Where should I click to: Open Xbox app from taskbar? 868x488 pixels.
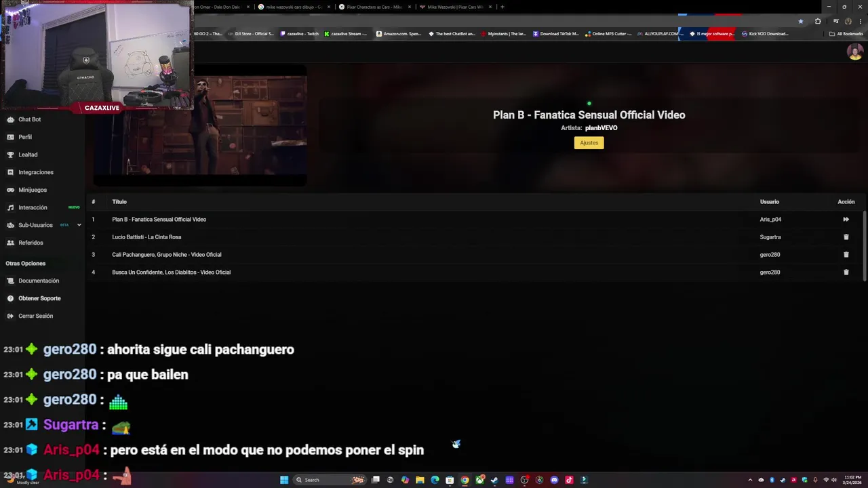click(x=479, y=480)
